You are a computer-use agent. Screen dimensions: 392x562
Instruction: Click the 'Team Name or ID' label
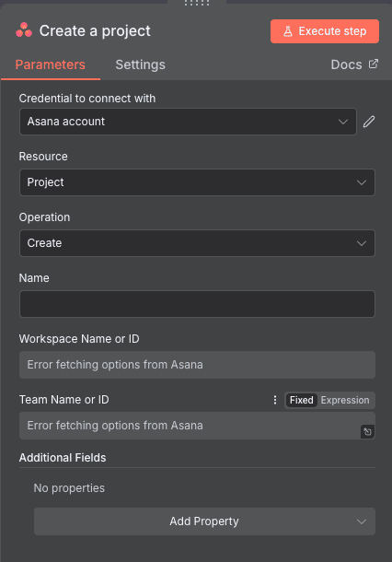64,400
